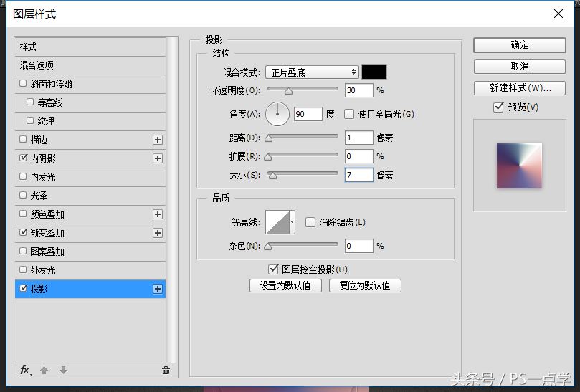Enable 光泽 checkbox

(x=23, y=195)
